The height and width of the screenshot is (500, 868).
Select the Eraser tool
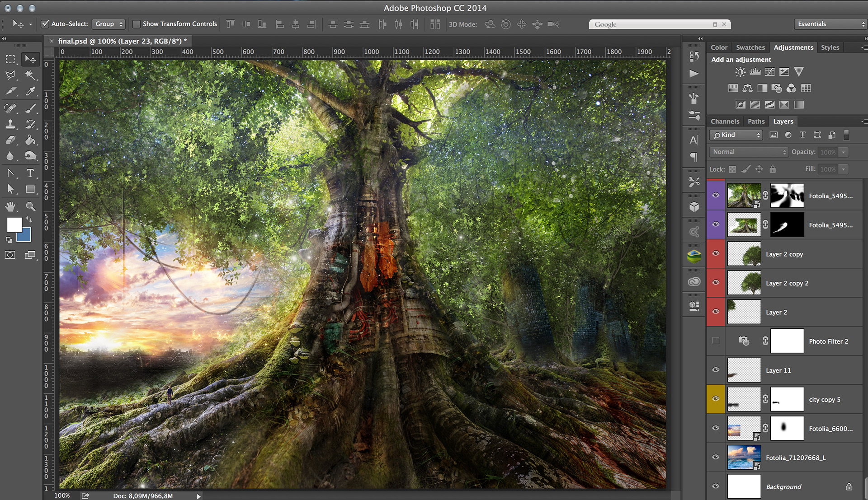pyautogui.click(x=10, y=140)
